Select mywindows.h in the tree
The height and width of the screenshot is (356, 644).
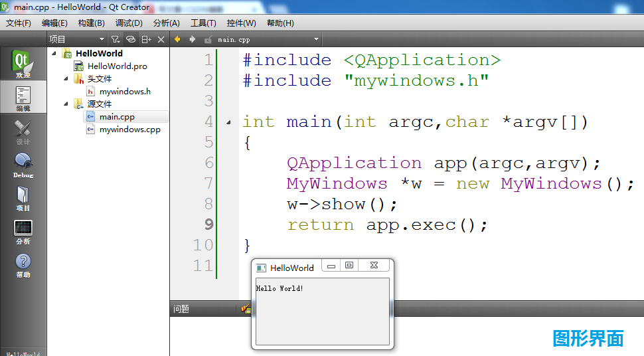point(125,92)
